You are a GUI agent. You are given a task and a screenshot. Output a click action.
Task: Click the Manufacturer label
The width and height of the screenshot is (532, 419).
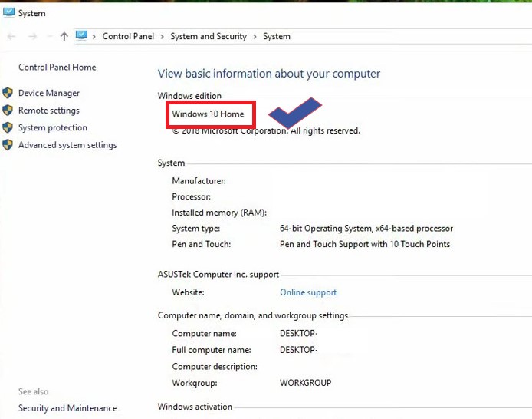pos(199,181)
